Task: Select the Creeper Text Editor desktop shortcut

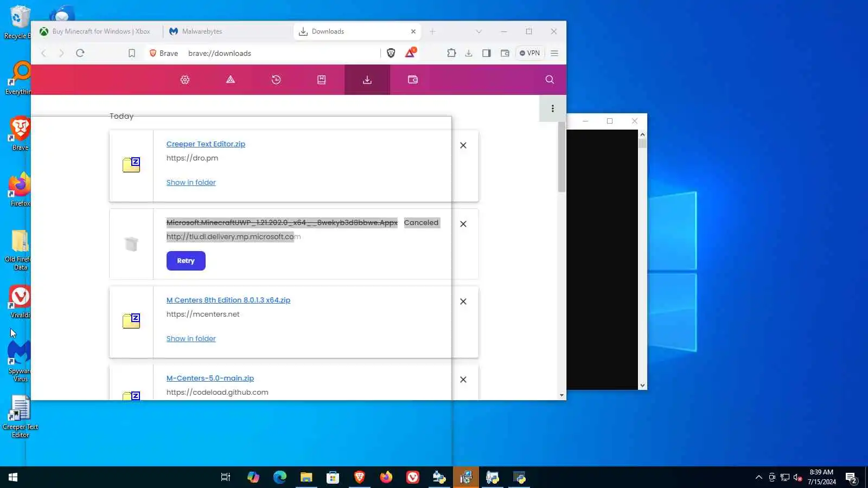Action: click(20, 416)
